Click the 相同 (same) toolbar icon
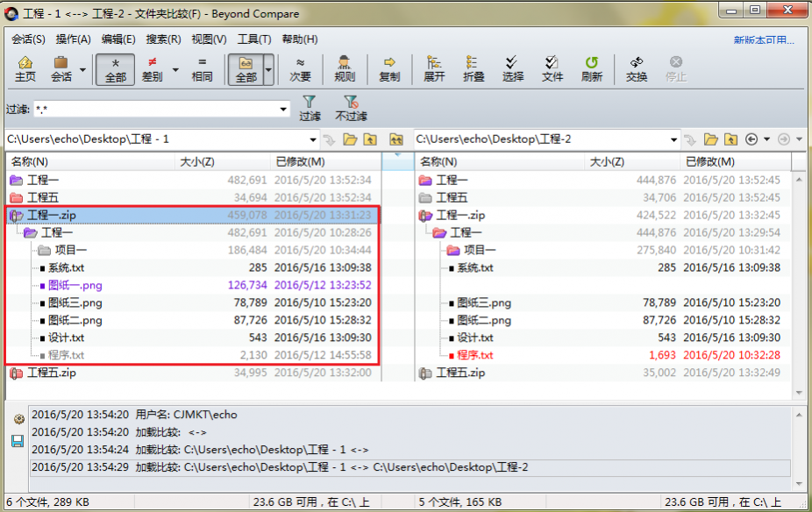This screenshot has height=512, width=812. 202,67
